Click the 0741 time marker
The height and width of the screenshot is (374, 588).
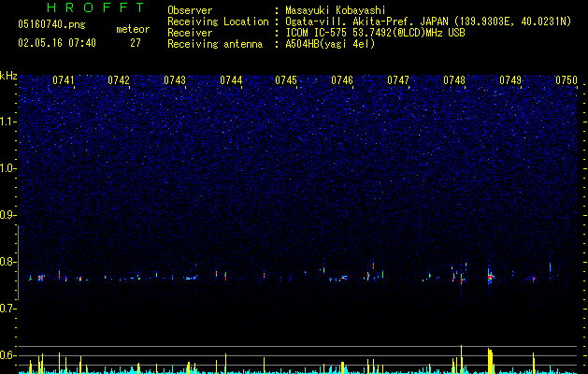click(63, 80)
